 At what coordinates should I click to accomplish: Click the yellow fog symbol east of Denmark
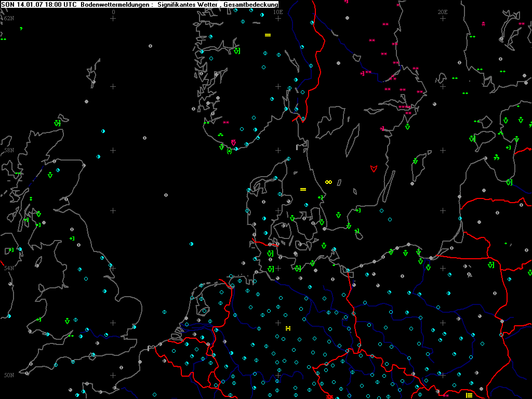[303, 189]
